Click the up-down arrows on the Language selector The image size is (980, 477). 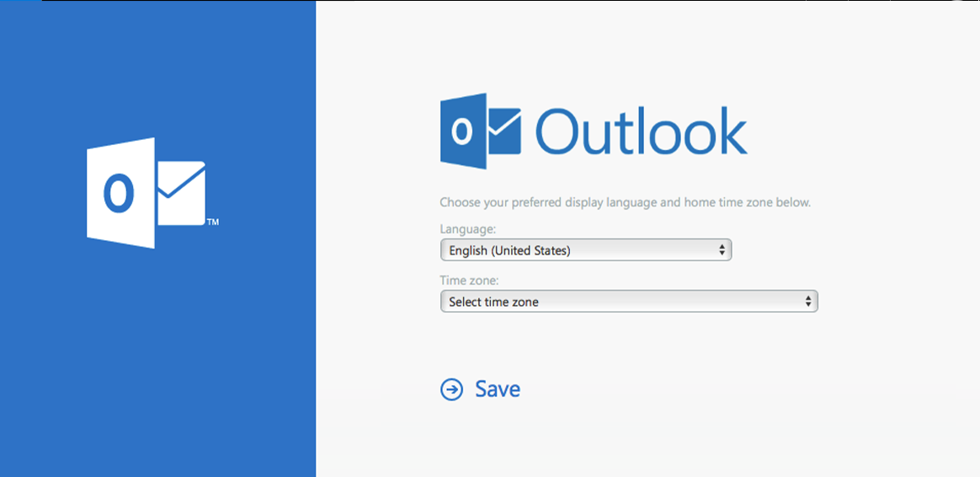tap(722, 250)
